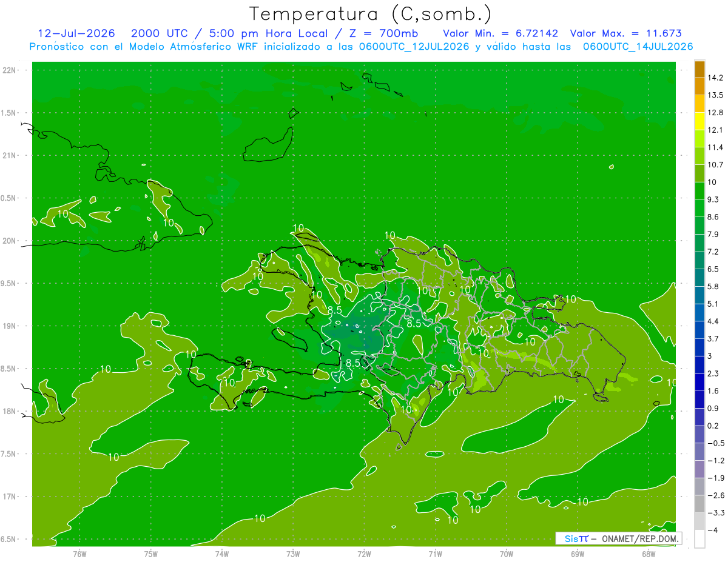This screenshot has width=728, height=562.
Task: Pick the lime swatch between 11.4 and 12.1
Action: [699, 139]
